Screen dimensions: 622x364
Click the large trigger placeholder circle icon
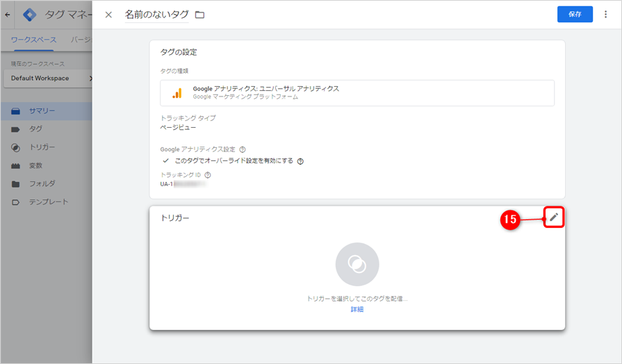357,264
